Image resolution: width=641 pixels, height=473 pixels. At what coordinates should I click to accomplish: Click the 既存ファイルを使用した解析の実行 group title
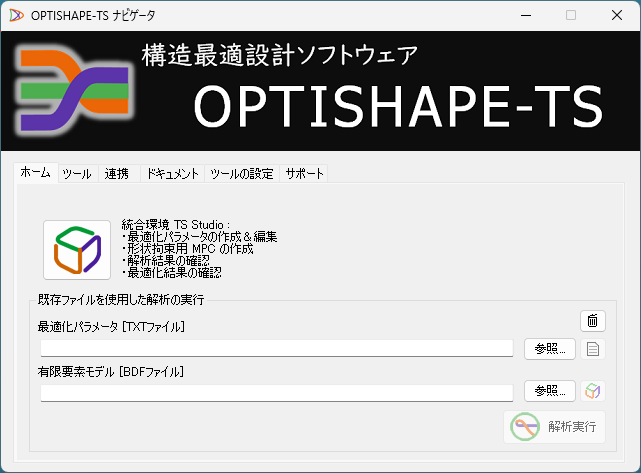[x=121, y=300]
